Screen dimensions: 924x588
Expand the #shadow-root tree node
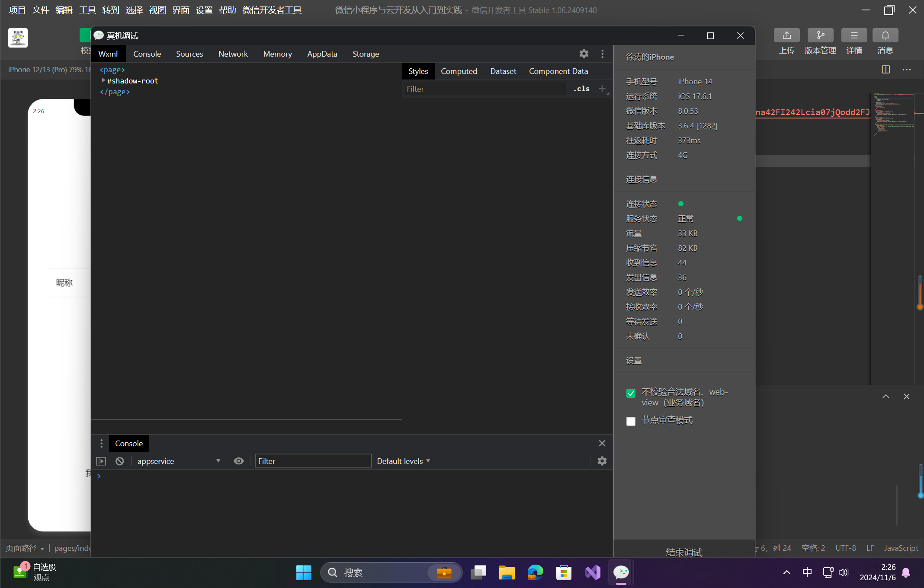[x=103, y=80]
